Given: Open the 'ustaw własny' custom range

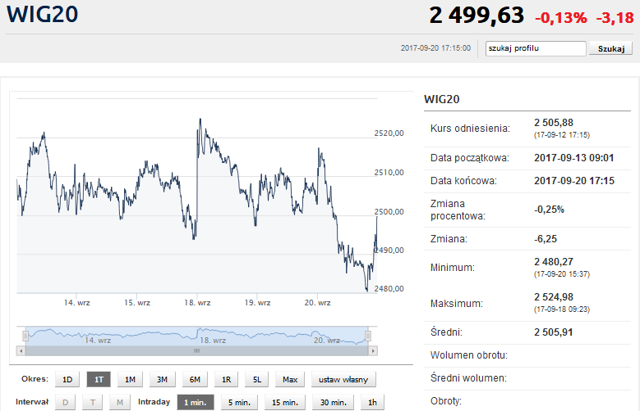Looking at the screenshot, I should [342, 380].
